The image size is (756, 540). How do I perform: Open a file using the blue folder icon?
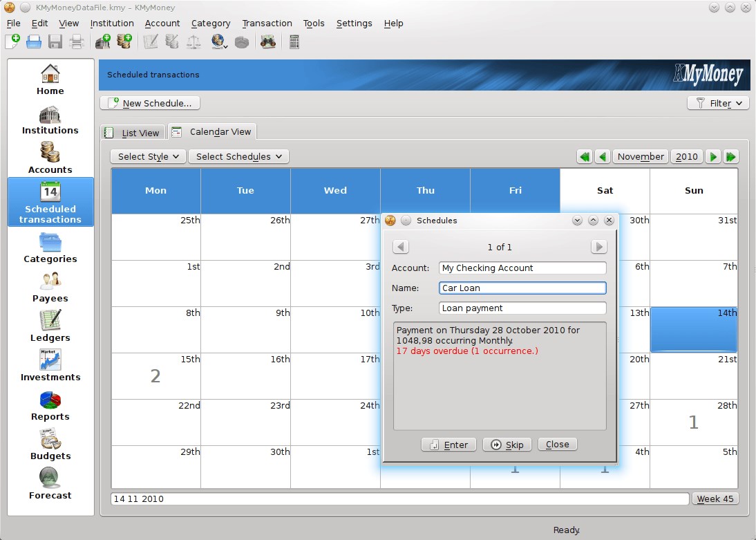(x=34, y=42)
